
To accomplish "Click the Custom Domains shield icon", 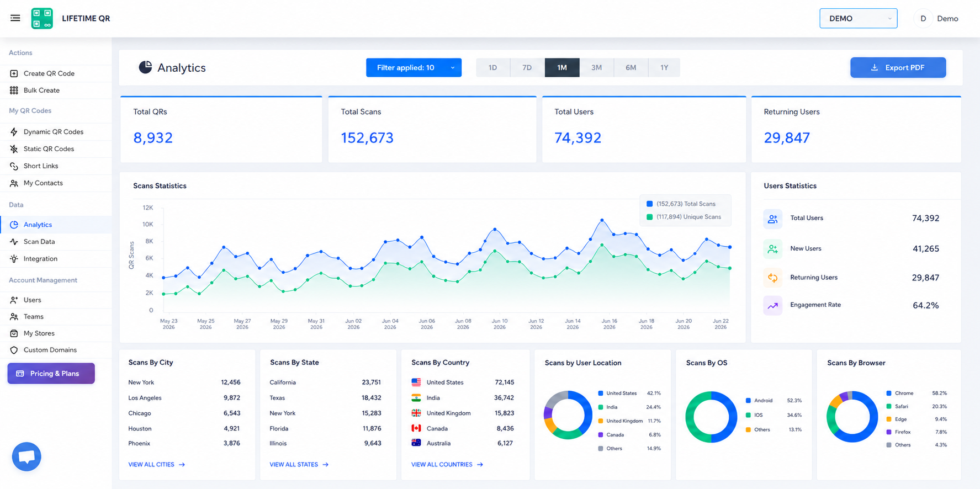I will click(14, 350).
